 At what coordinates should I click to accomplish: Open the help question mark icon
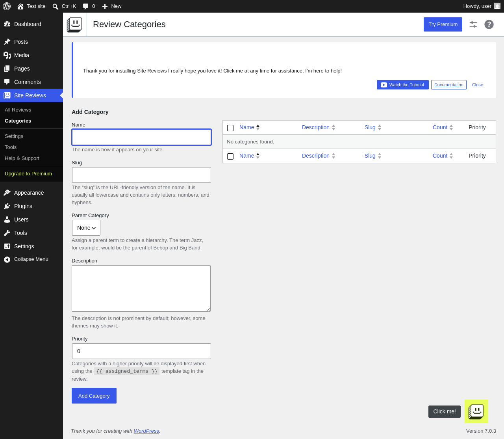point(489,24)
